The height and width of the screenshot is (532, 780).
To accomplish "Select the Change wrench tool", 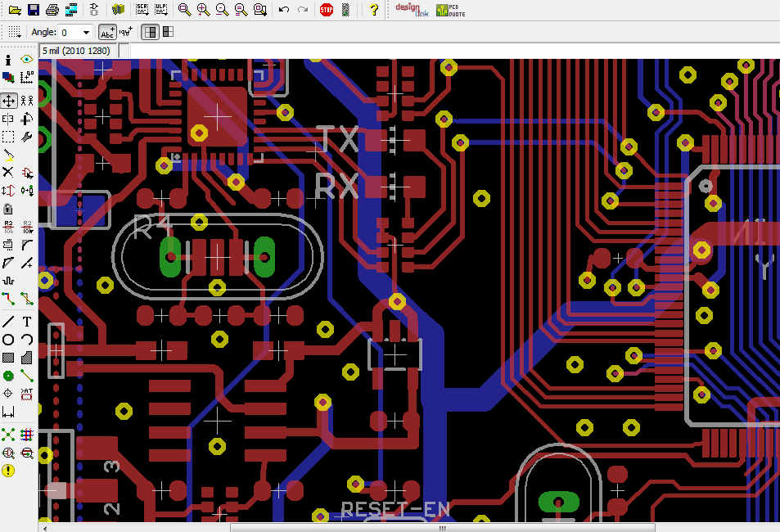I will 27,137.
